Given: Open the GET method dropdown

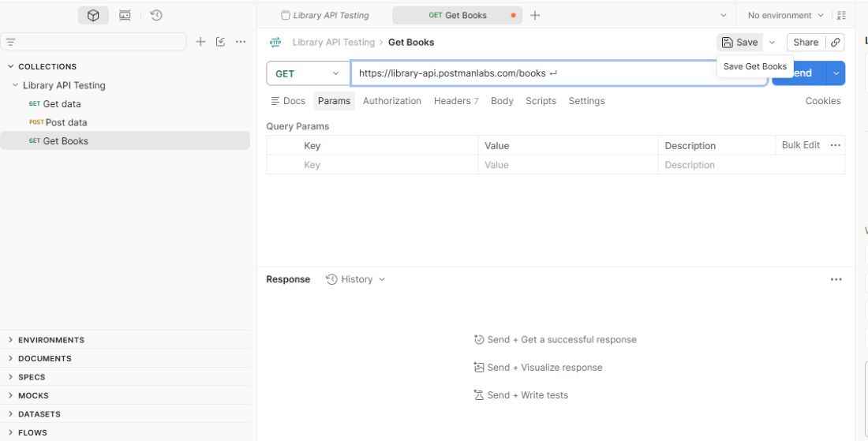Looking at the screenshot, I should tap(308, 73).
